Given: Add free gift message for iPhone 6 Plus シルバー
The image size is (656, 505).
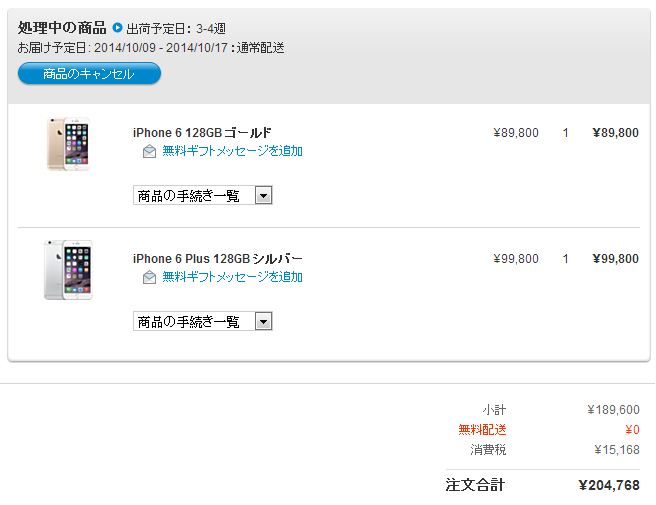Looking at the screenshot, I should [x=232, y=277].
